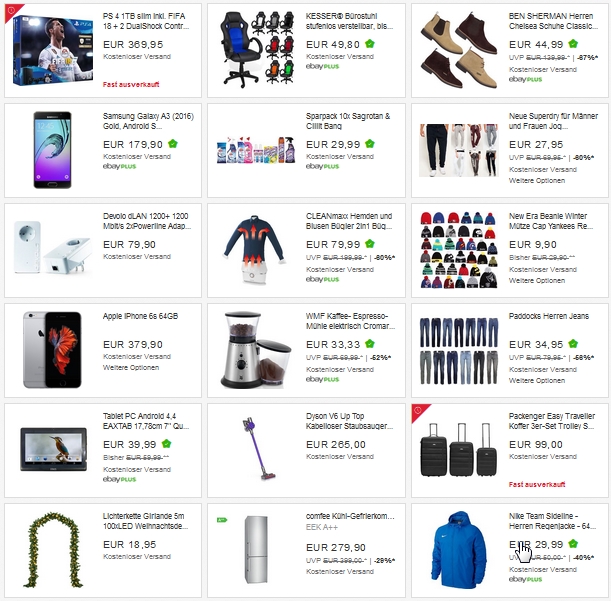Click green top-rated badge next to EUR 49,80
This screenshot has width=611, height=601.
click(369, 44)
